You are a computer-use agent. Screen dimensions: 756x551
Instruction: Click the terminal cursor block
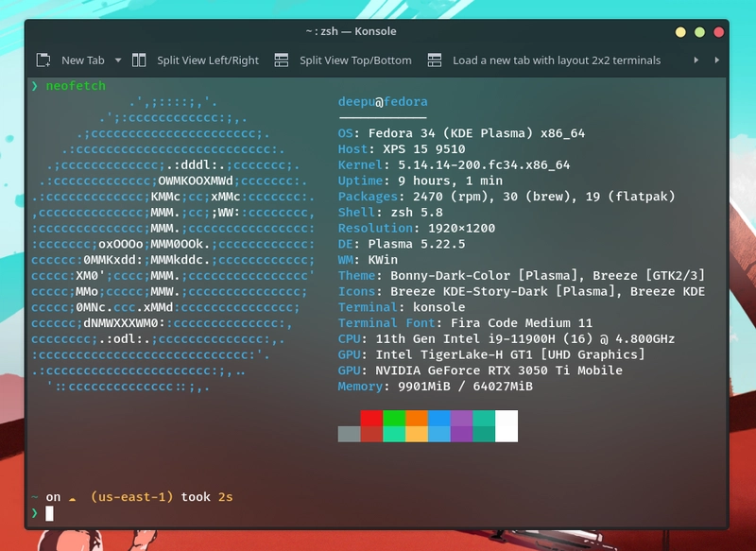(49, 513)
